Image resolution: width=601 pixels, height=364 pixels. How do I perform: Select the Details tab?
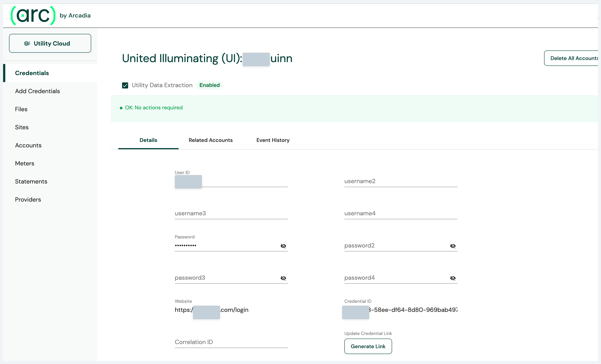click(148, 140)
